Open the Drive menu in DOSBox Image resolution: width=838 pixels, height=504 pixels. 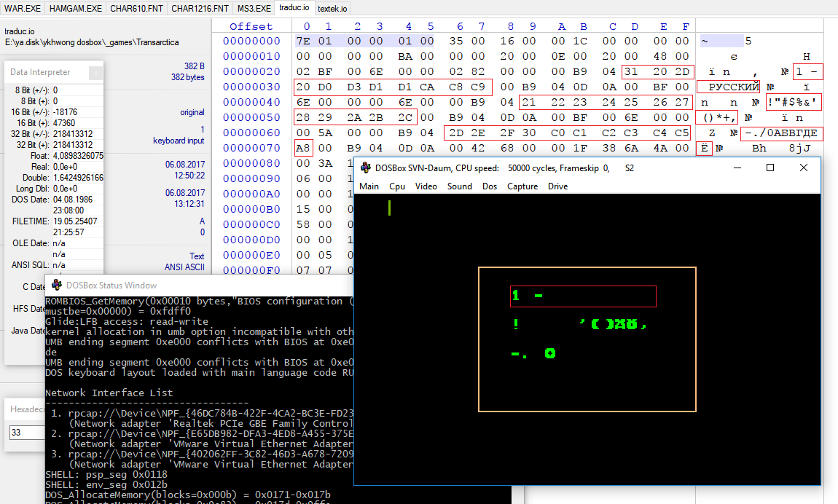[557, 186]
